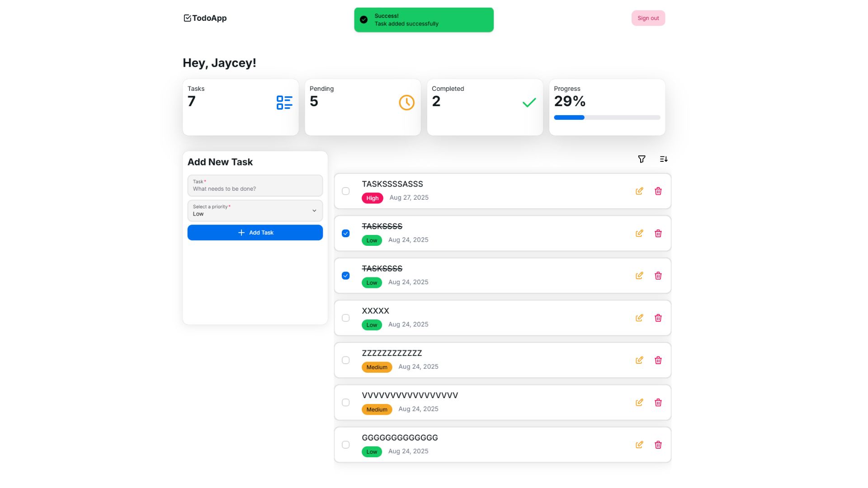Click the Progress bar
Screen dimensions: 868x488
pos(607,117)
